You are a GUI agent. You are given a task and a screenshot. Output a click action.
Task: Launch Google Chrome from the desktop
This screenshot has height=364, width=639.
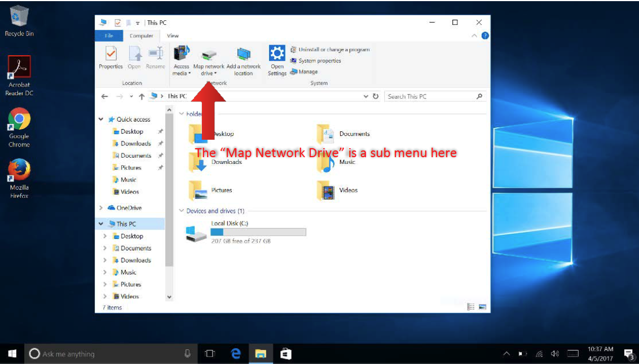click(x=19, y=127)
